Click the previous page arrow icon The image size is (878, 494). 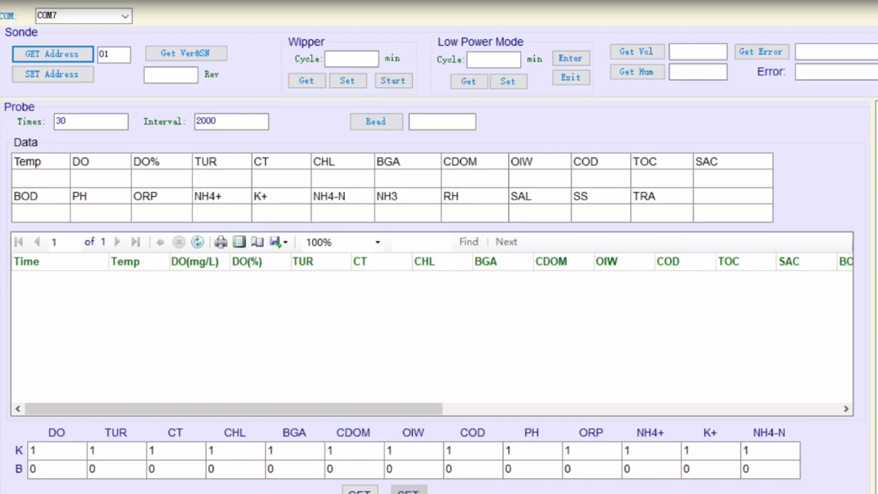[x=37, y=242]
